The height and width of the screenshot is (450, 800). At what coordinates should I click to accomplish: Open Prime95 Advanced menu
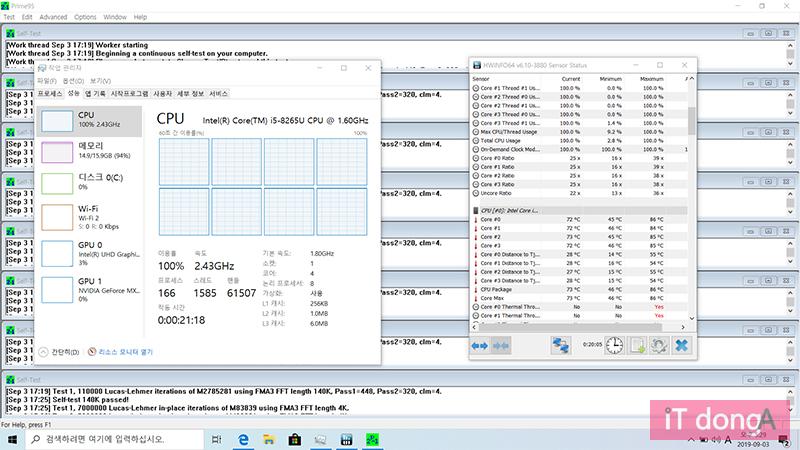coord(53,17)
